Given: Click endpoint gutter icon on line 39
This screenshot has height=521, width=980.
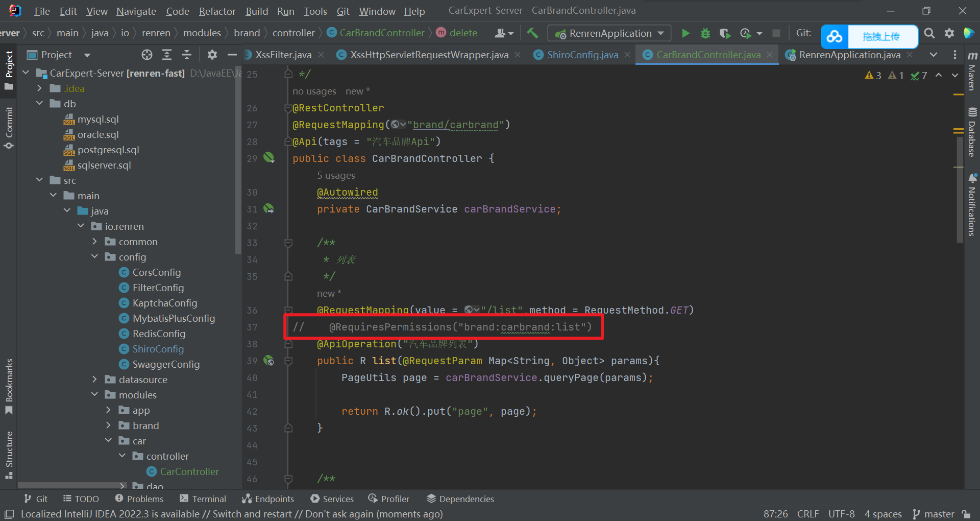Looking at the screenshot, I should point(269,361).
